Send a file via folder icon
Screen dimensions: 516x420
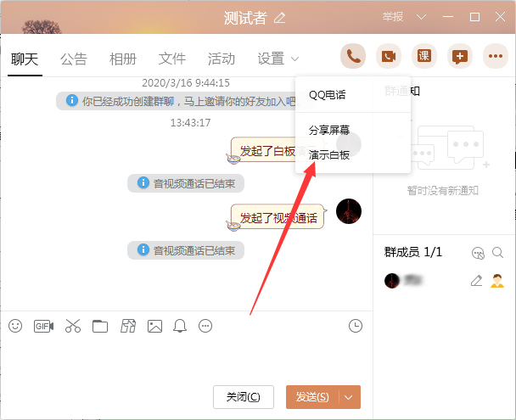100,327
